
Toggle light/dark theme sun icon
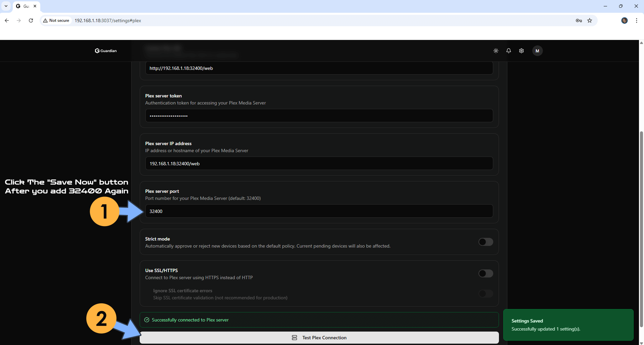point(496,51)
